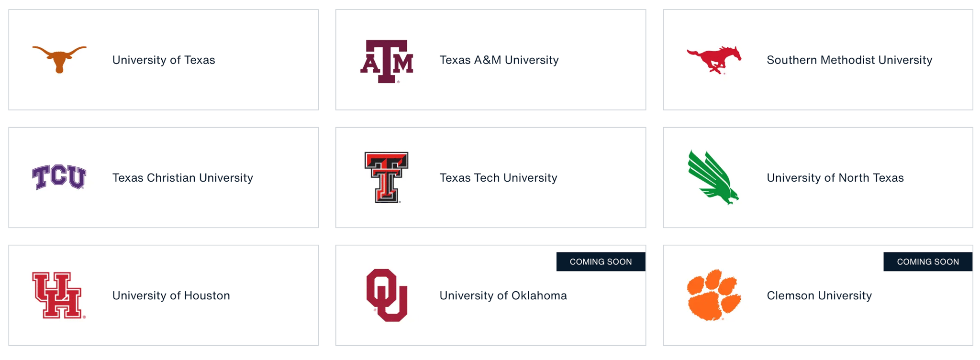The height and width of the screenshot is (360, 980).
Task: Click the Texas A&M ATM logo
Action: pos(387,61)
